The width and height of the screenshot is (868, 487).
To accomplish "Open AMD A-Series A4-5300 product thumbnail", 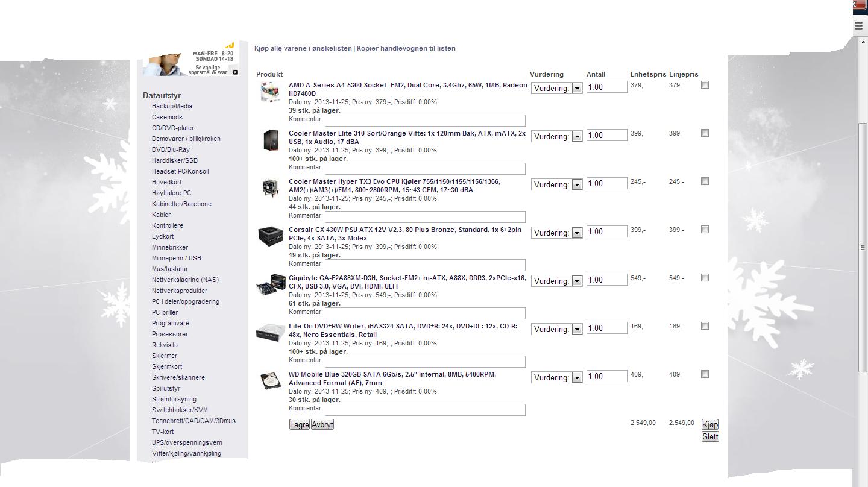I will (x=270, y=93).
